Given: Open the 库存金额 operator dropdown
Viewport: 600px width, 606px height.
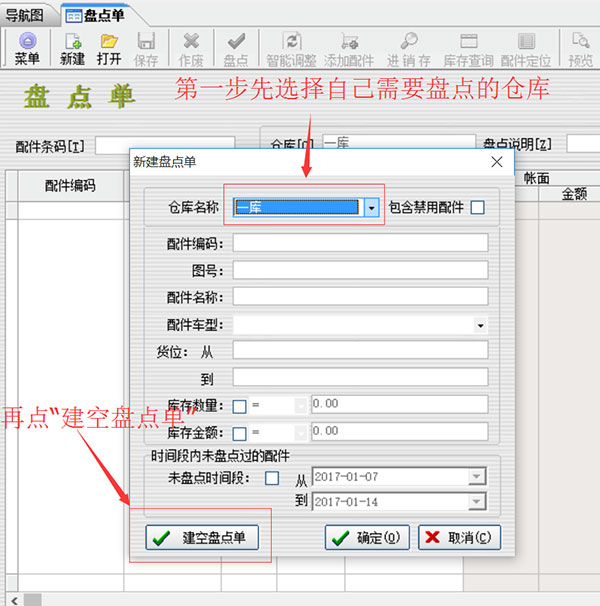Looking at the screenshot, I should click(x=300, y=433).
